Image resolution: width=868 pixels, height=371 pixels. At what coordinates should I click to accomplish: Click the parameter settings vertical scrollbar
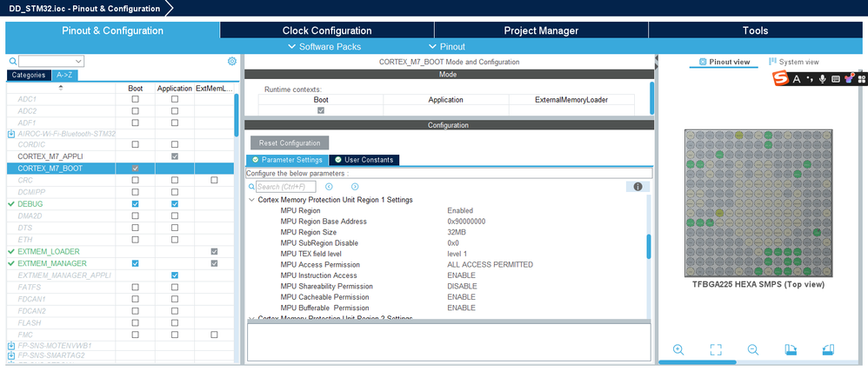(x=649, y=246)
